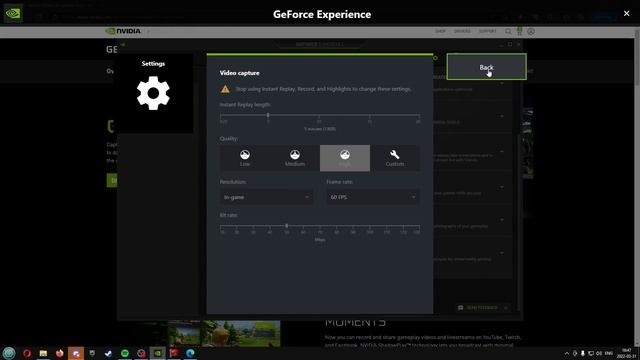Open Spotify from the taskbar
The image size is (640, 360).
click(125, 353)
